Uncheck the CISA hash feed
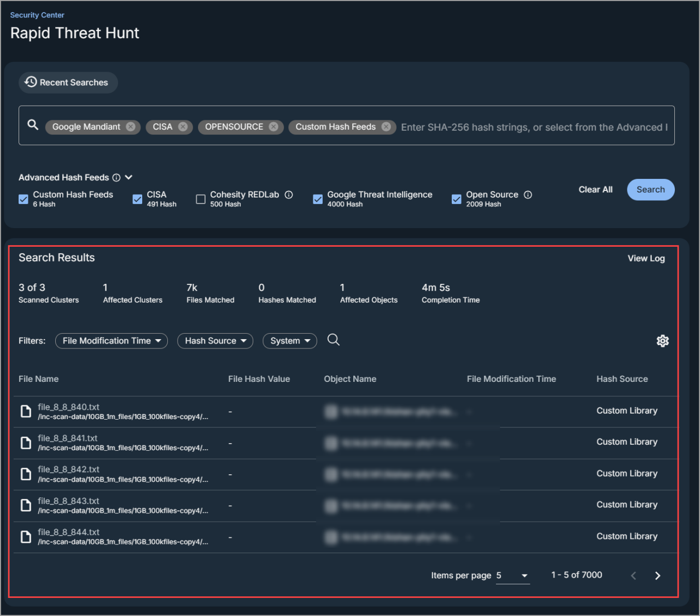 [137, 199]
